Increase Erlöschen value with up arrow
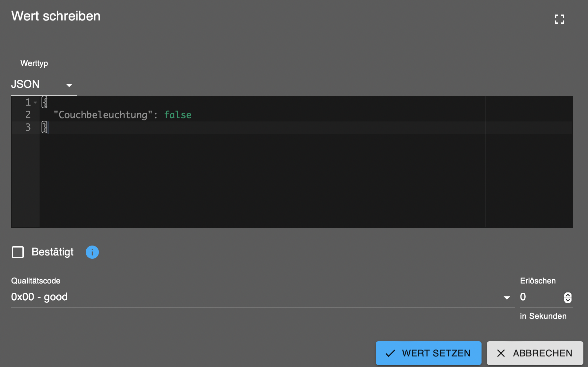The image size is (588, 367). point(568,295)
